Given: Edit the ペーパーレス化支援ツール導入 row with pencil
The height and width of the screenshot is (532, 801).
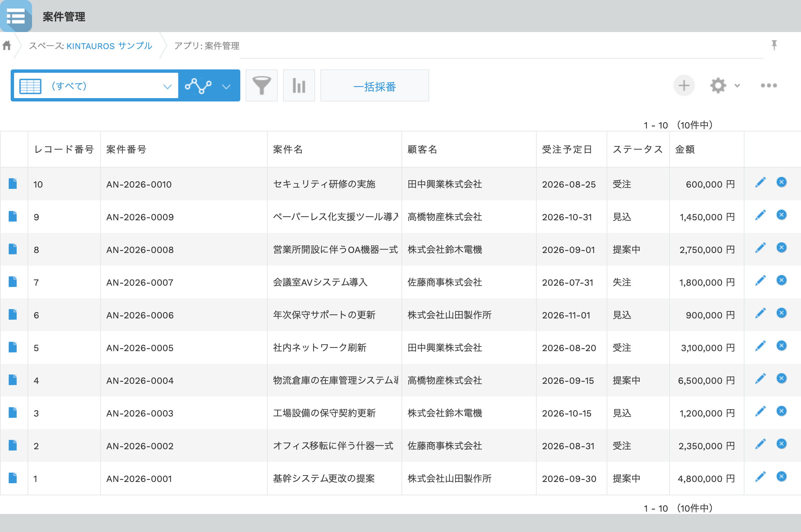Looking at the screenshot, I should (760, 215).
